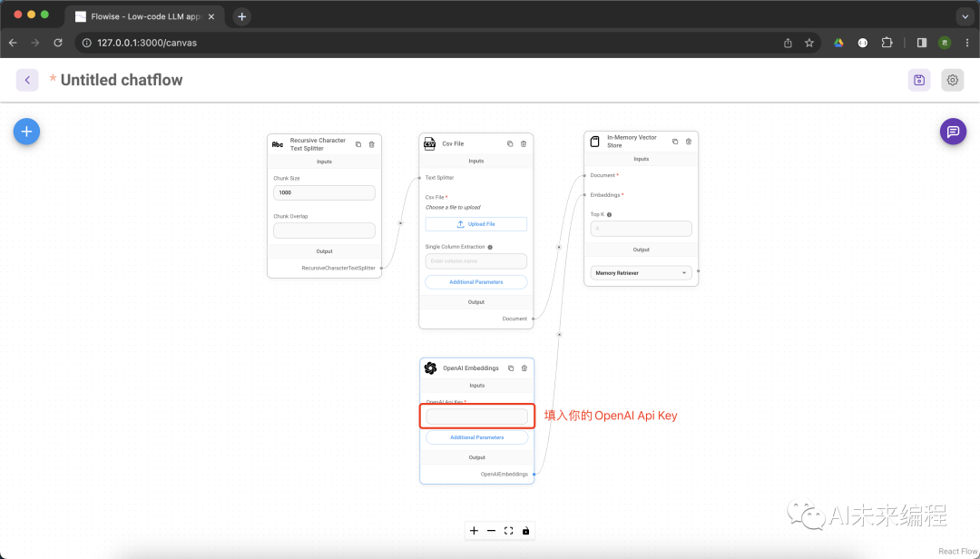Duplicate the OpenAI Embeddings node

click(511, 368)
